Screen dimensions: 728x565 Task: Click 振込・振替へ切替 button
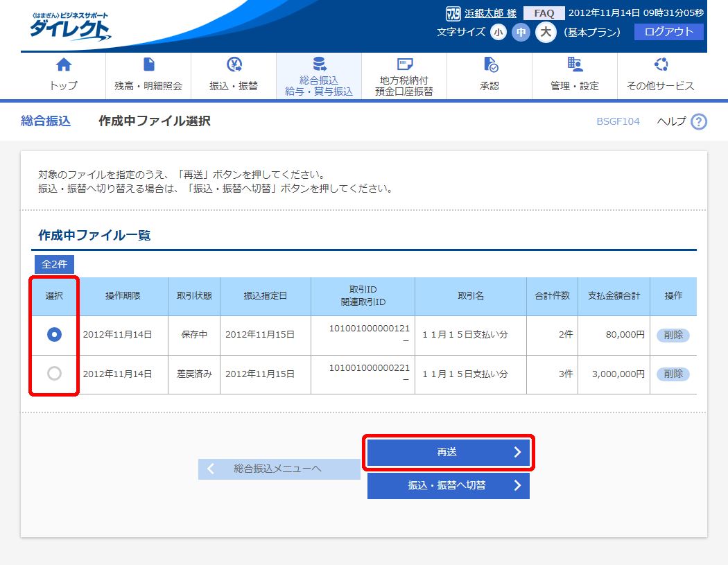[448, 486]
